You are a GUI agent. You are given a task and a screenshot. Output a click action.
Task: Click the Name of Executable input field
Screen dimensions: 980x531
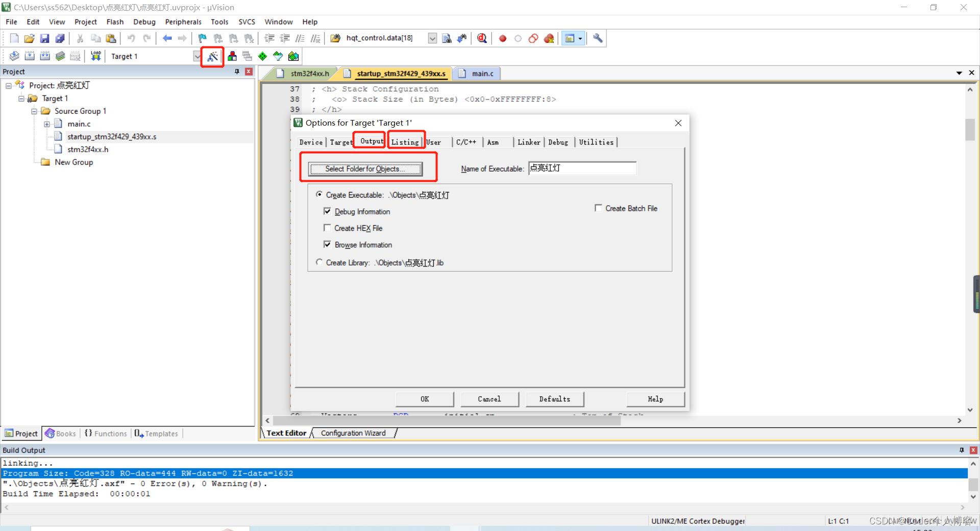coord(582,168)
